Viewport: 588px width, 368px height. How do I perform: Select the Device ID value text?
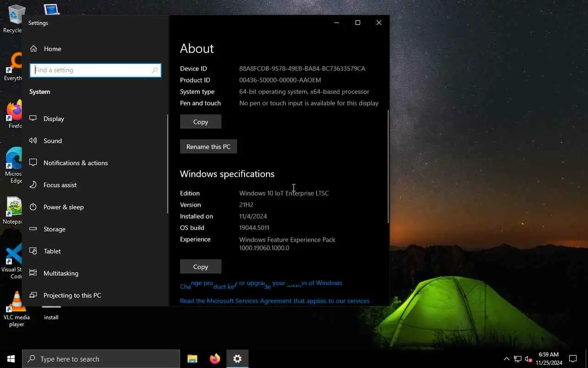pos(302,69)
